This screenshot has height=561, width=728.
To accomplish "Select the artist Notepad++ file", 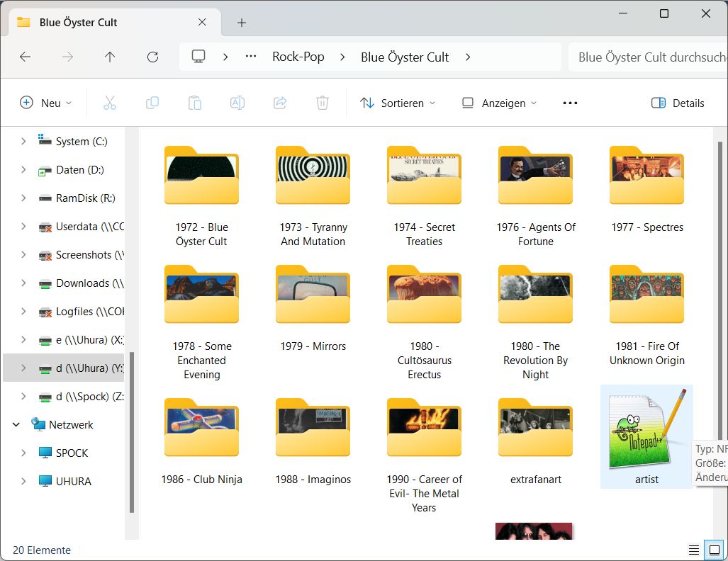I will (x=646, y=436).
